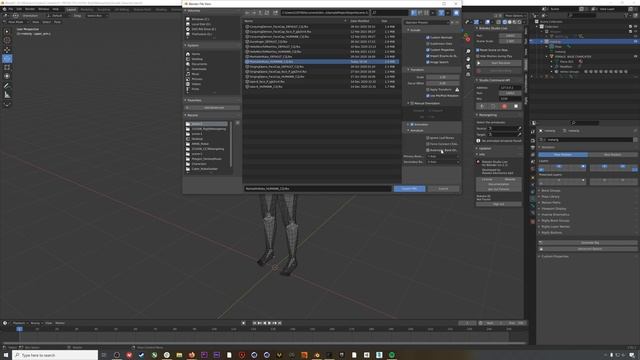Switch to the Sculpting workspace tab
The height and width of the screenshot is (360, 640).
tap(104, 9)
